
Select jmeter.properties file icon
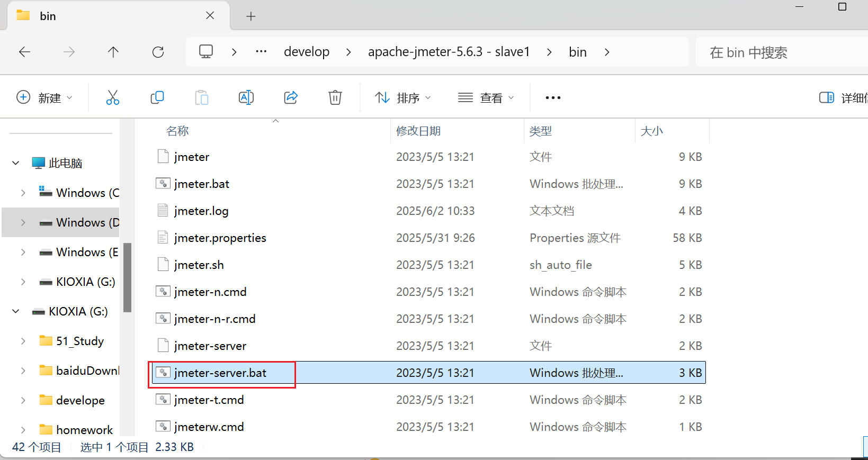[163, 238]
